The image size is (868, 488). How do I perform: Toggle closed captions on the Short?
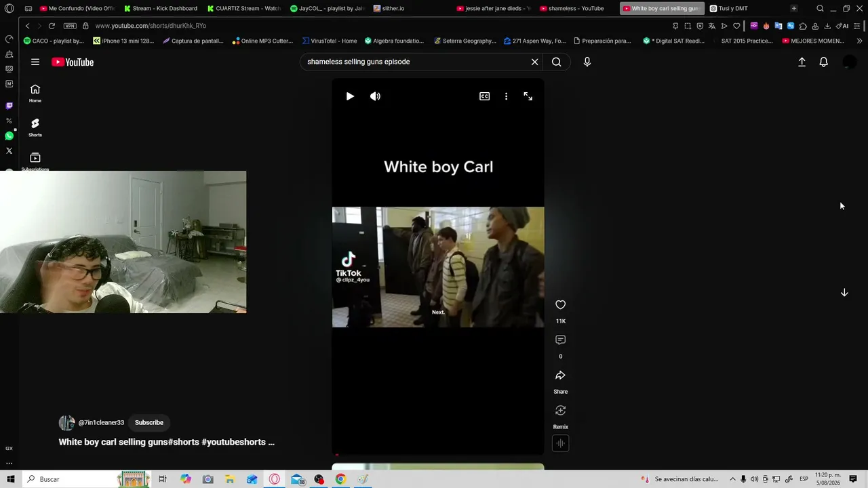[484, 96]
